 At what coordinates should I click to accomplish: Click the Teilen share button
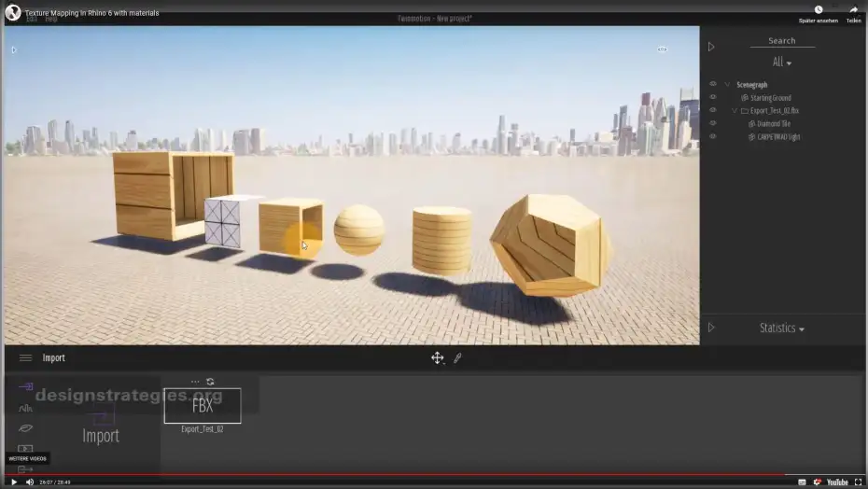854,13
